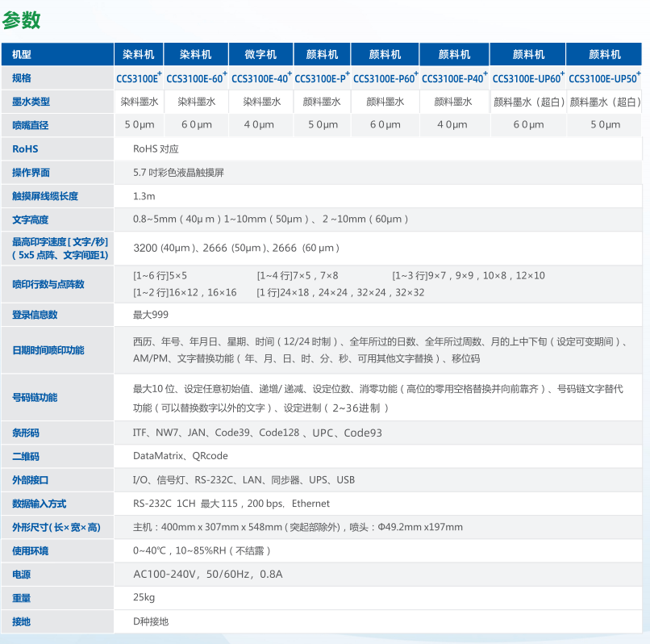
Task: Select the 5.7 吋彩色液晶触摸屏 value
Action: [179, 173]
